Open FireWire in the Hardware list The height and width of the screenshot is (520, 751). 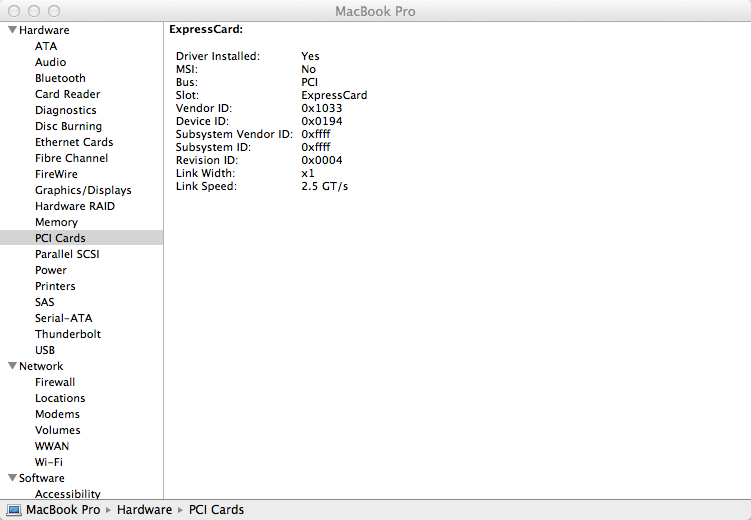point(56,174)
